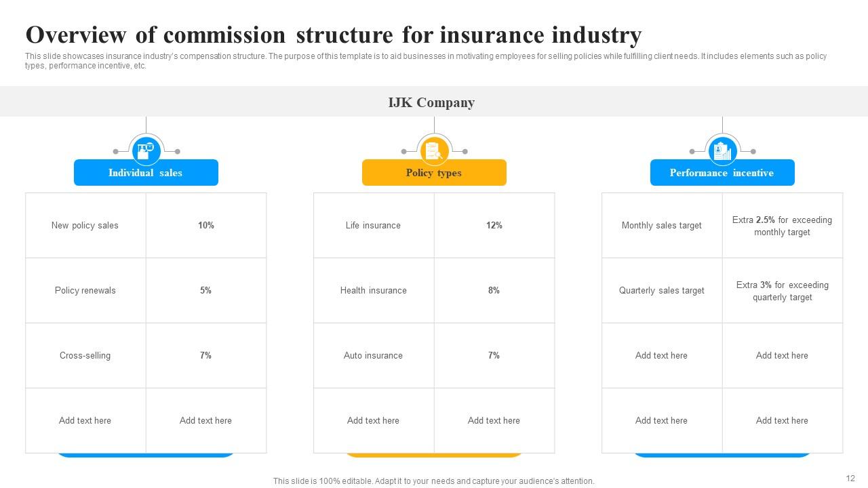868x488 pixels.
Task: Select the Auto insurance cell
Action: pos(373,356)
